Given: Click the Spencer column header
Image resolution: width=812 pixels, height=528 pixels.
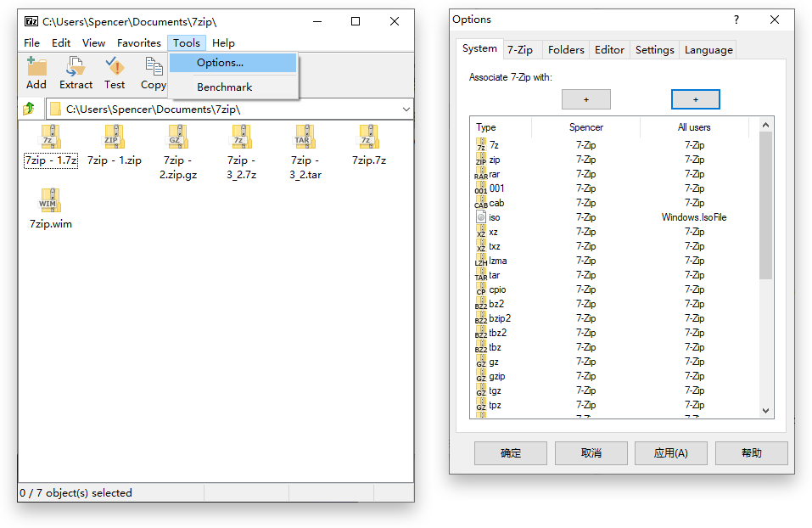Looking at the screenshot, I should click(x=585, y=127).
